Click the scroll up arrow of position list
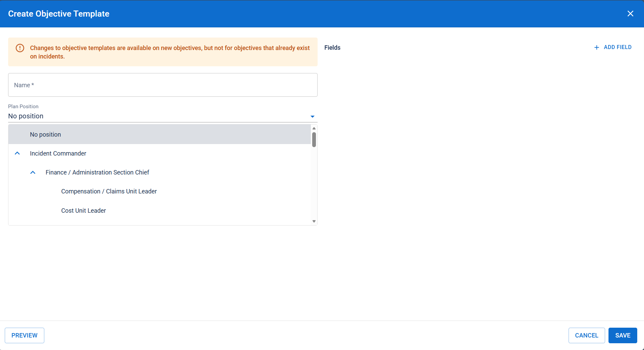 pyautogui.click(x=314, y=128)
